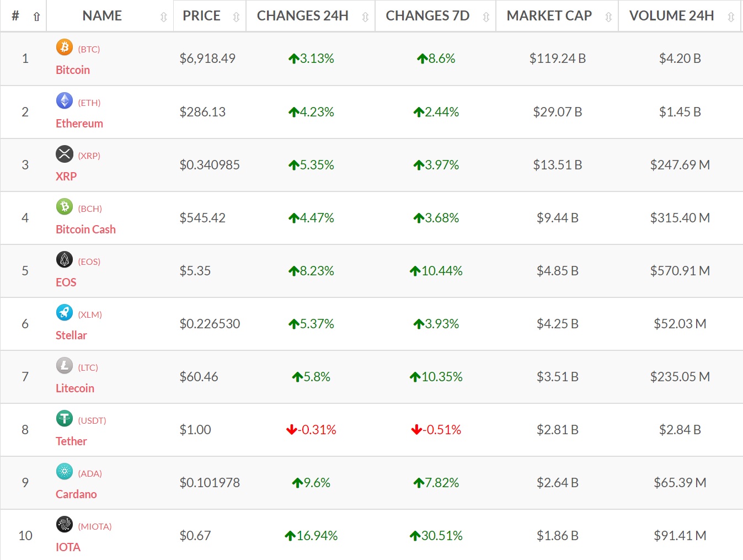Click Bitcoin 7D change 8.6%
The width and height of the screenshot is (743, 560).
pos(436,58)
